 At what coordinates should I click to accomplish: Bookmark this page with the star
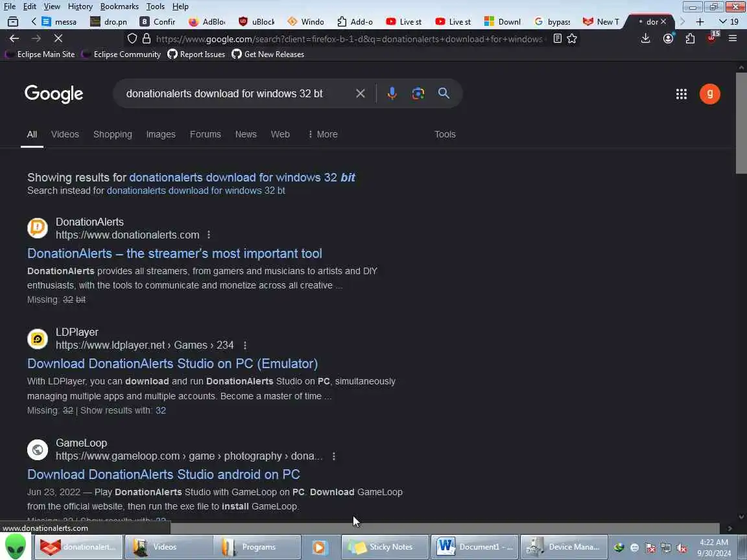[x=572, y=39]
